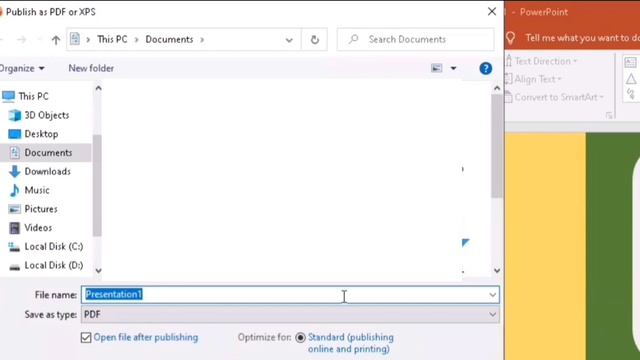
Task: Click the triangle shape icon in PowerPoint
Action: (631, 79)
